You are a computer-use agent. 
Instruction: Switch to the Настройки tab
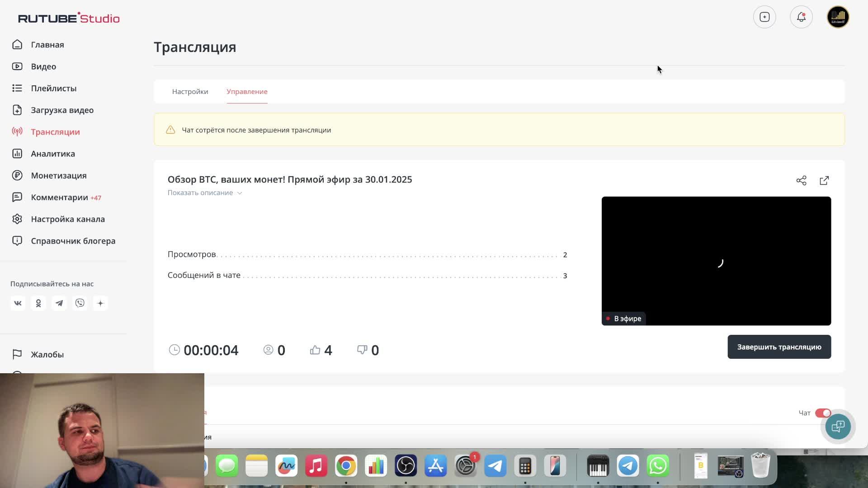pyautogui.click(x=190, y=92)
